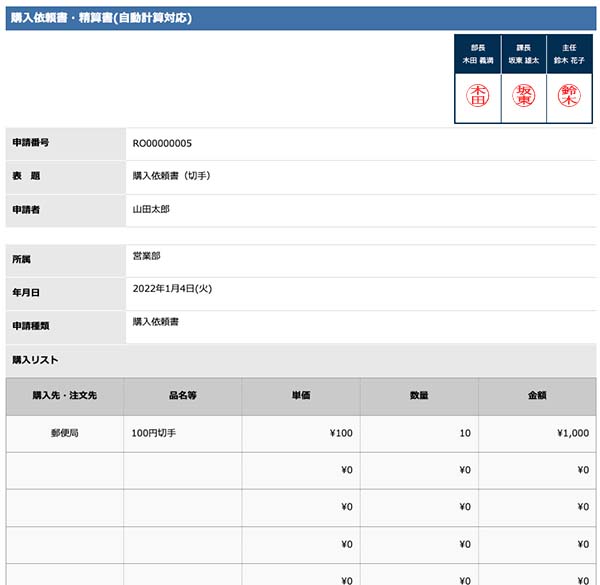Viewport: 600px width, 585px height.
Task: Select the 主任 鈴木 花子 approver header
Action: [569, 54]
